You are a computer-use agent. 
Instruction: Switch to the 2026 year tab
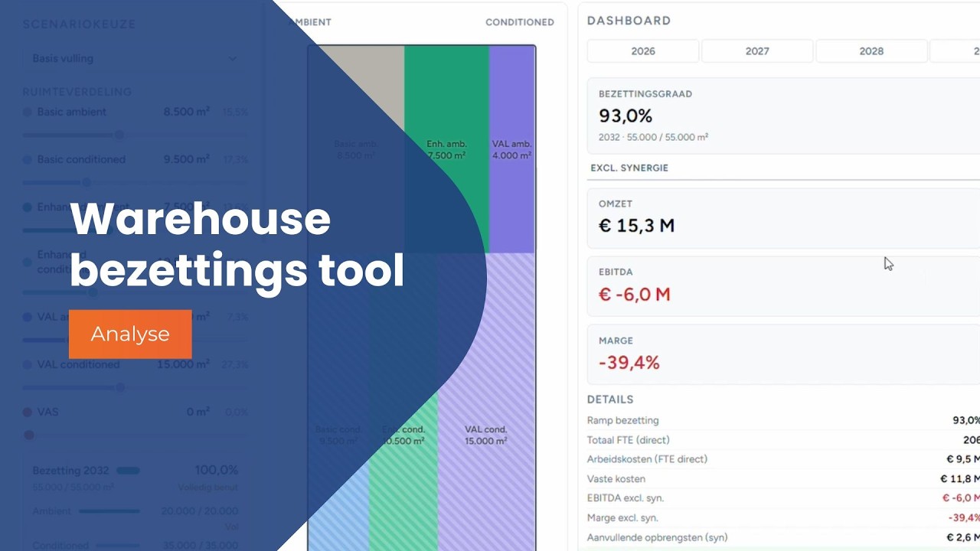click(643, 51)
